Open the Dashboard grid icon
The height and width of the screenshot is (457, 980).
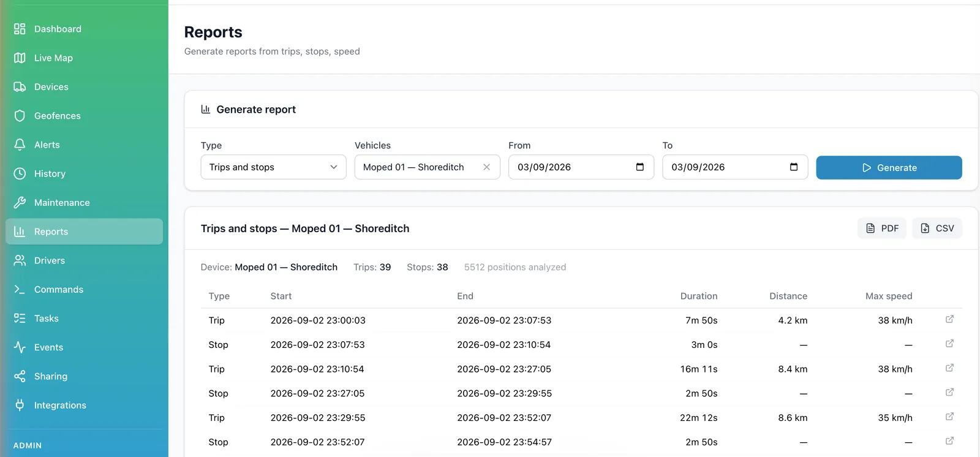click(x=20, y=29)
